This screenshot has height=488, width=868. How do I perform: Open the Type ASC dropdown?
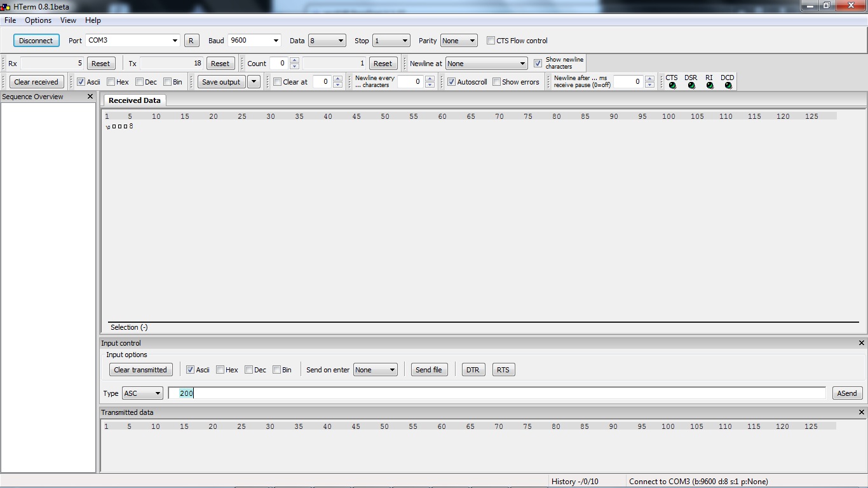142,393
